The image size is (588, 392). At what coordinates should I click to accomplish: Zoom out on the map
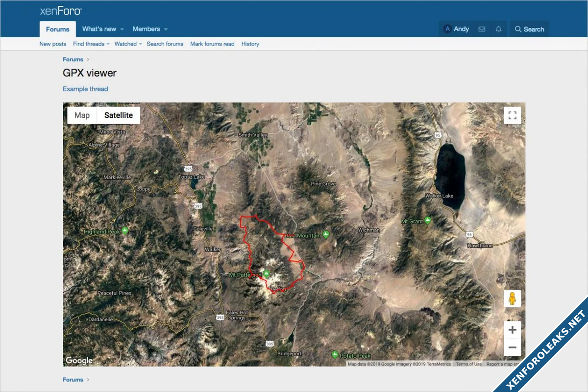(513, 348)
